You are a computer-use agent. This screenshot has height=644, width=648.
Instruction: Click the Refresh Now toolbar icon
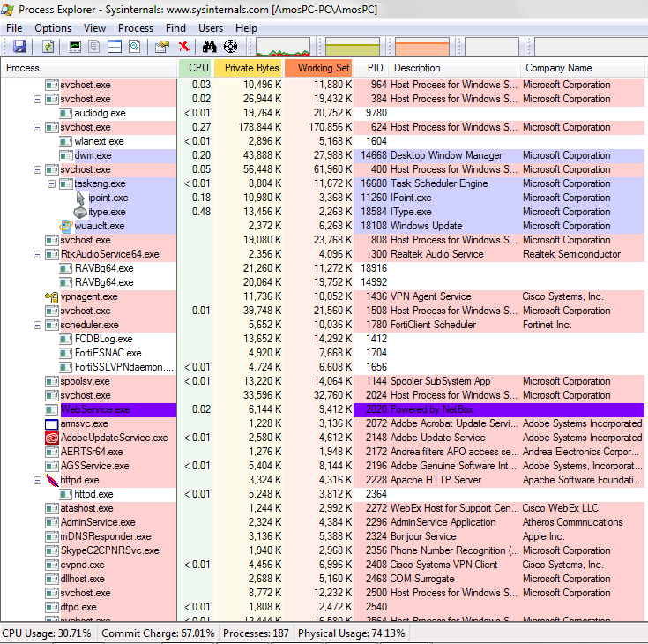point(48,47)
